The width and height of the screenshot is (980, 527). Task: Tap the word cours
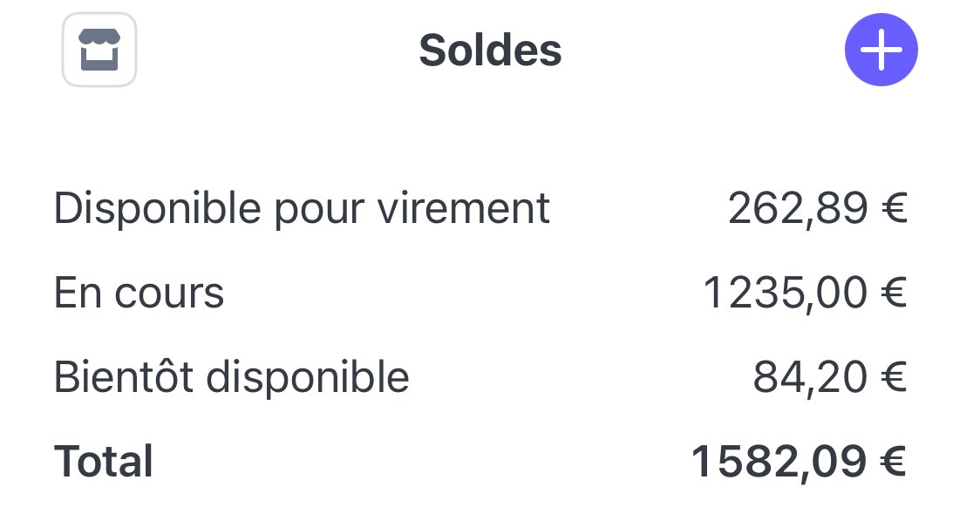(x=169, y=294)
